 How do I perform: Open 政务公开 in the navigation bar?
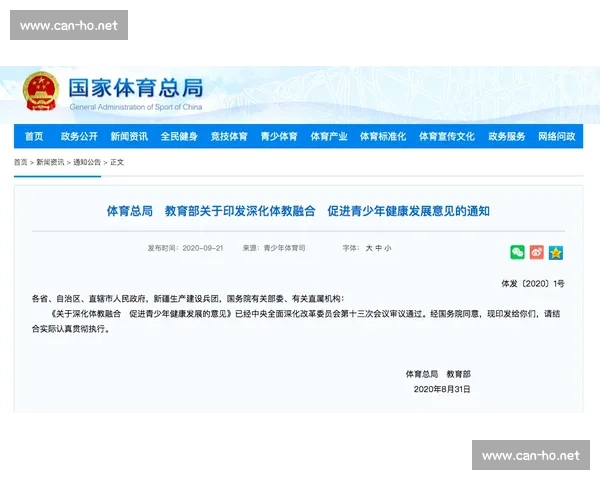point(79,136)
